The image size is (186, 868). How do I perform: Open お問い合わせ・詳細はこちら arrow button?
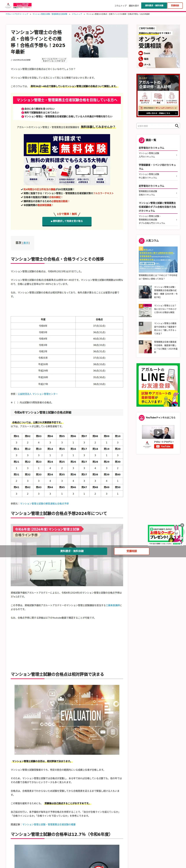click(x=158, y=113)
